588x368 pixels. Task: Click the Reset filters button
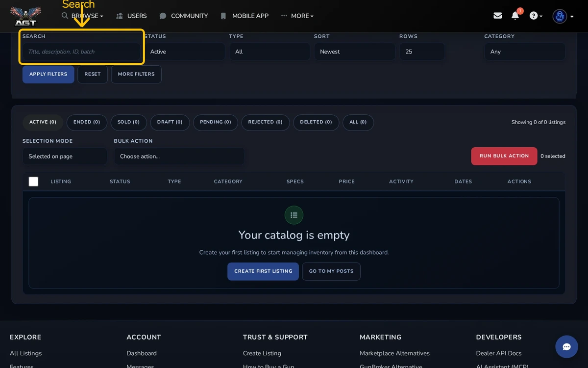93,74
